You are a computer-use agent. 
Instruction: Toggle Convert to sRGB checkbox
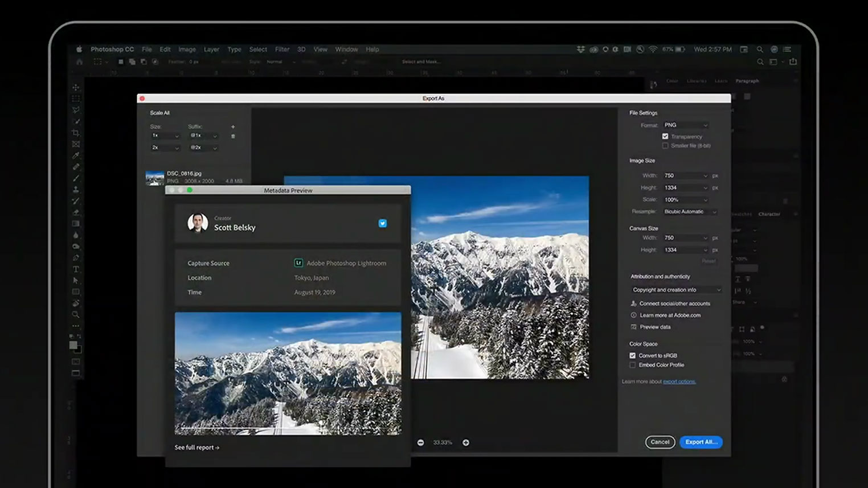click(x=633, y=355)
